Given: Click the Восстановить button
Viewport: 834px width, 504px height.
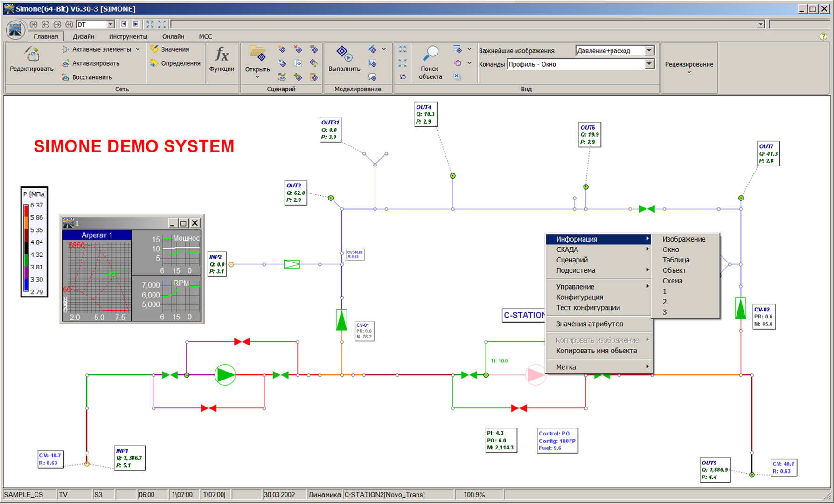Looking at the screenshot, I should point(87,77).
